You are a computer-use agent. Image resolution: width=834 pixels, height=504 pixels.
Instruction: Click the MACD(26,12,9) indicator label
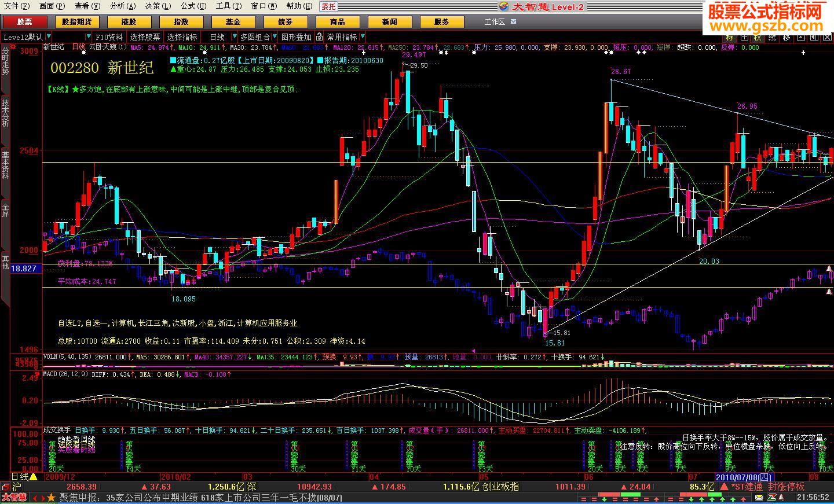coord(65,374)
